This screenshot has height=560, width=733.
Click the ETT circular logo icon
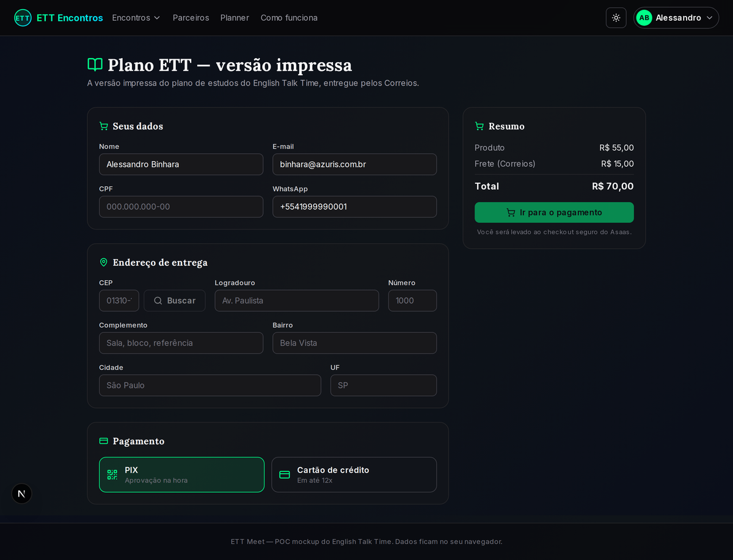pyautogui.click(x=23, y=18)
